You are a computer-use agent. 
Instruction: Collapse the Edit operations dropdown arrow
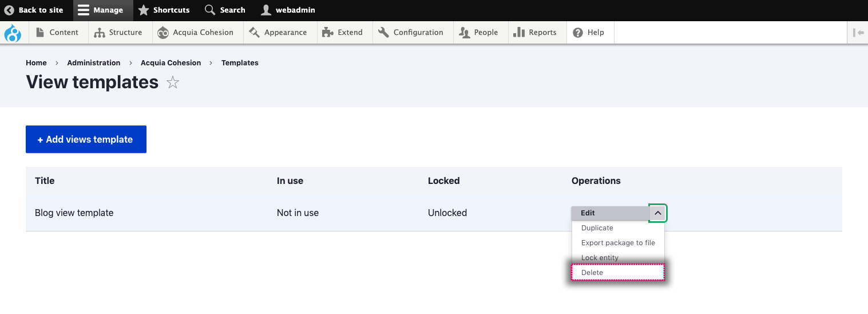point(658,213)
